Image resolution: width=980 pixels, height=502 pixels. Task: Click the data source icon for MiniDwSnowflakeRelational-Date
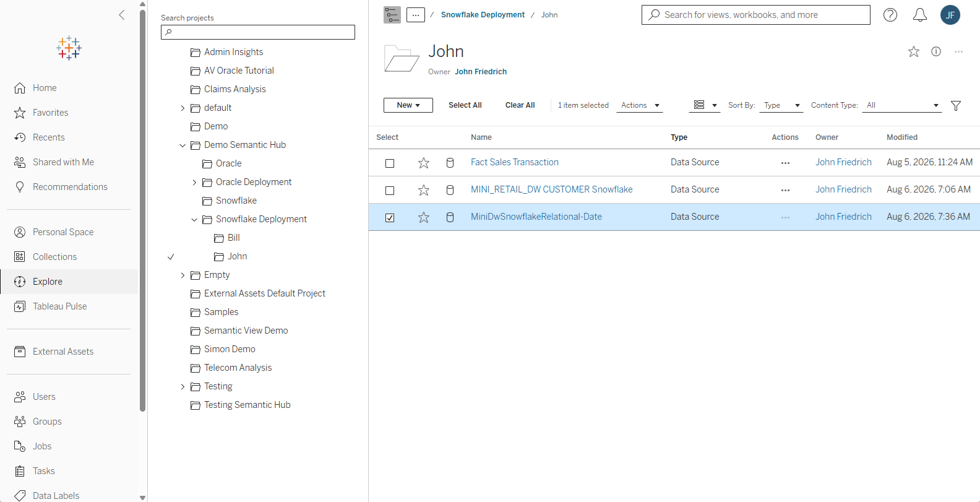[450, 217]
